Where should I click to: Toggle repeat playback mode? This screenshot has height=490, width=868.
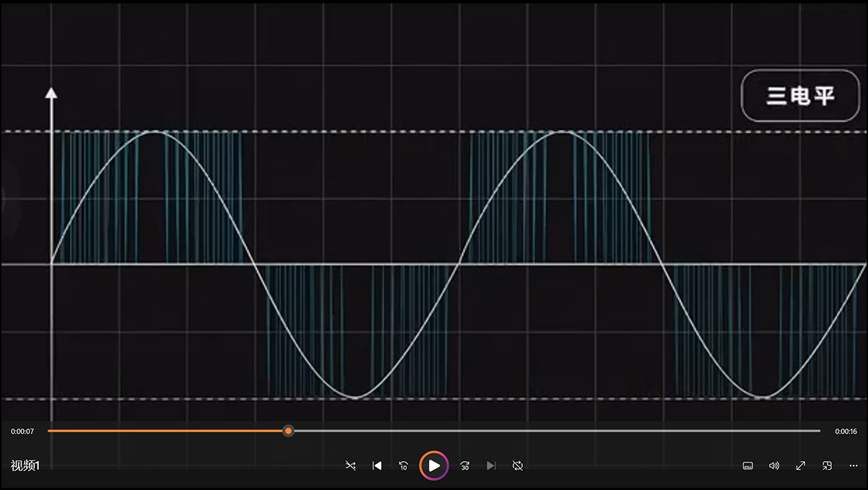pyautogui.click(x=518, y=466)
